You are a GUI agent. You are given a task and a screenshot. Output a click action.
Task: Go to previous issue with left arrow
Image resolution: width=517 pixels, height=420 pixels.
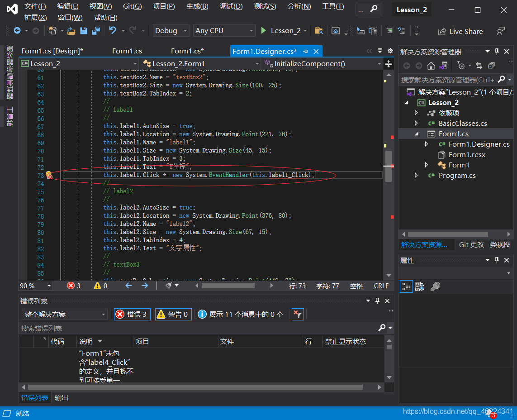(128, 286)
